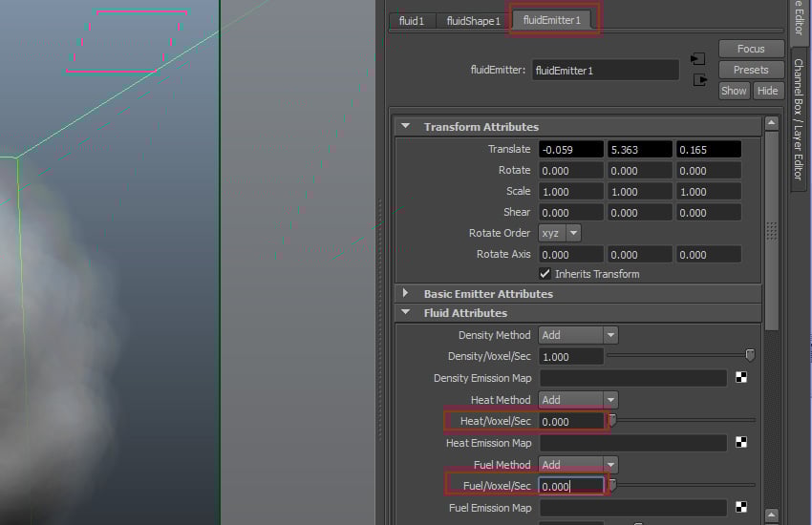The height and width of the screenshot is (525, 812).
Task: Collapse the Fluid Attributes section
Action: [405, 312]
